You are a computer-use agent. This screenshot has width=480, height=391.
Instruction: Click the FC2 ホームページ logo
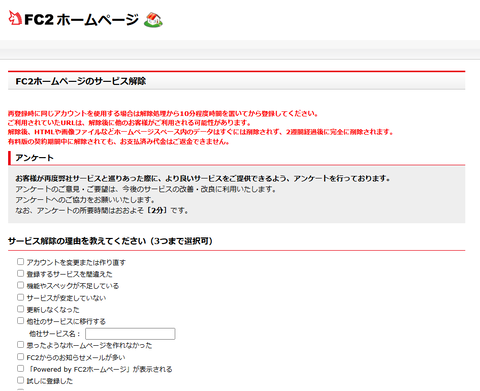click(x=73, y=19)
